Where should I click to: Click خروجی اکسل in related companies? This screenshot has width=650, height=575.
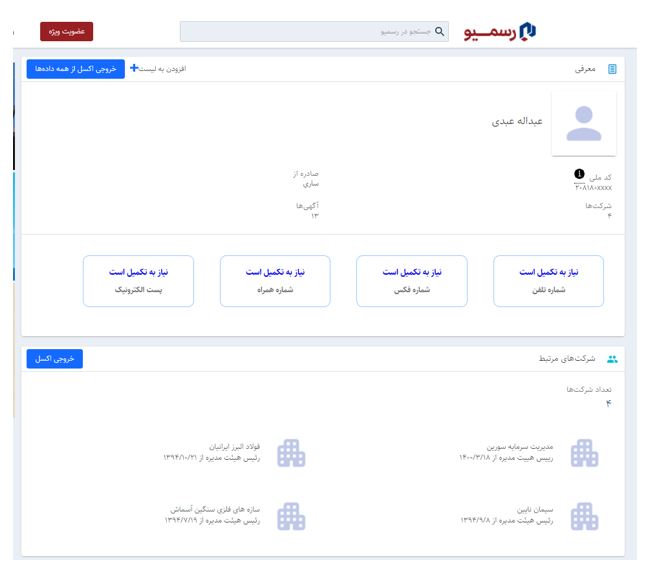(54, 358)
